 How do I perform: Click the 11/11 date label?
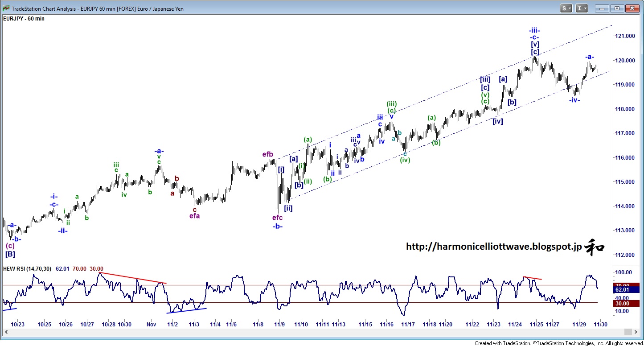click(322, 324)
